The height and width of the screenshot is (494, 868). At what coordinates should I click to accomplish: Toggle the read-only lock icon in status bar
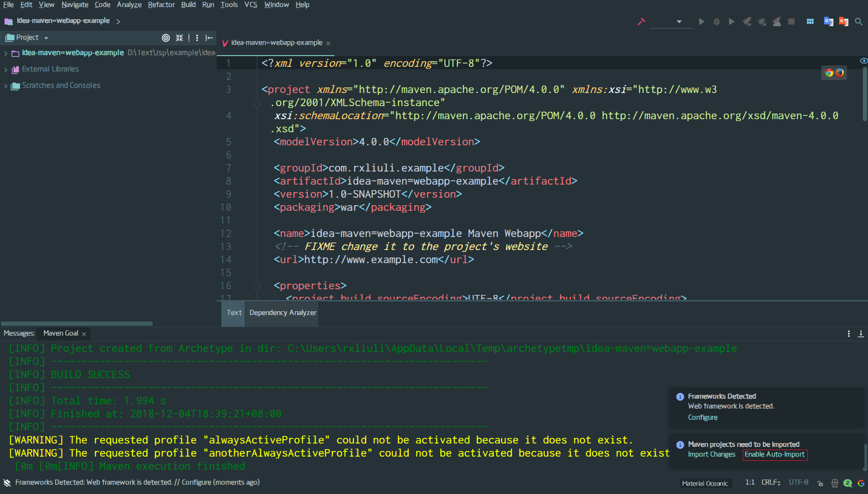[x=820, y=483]
